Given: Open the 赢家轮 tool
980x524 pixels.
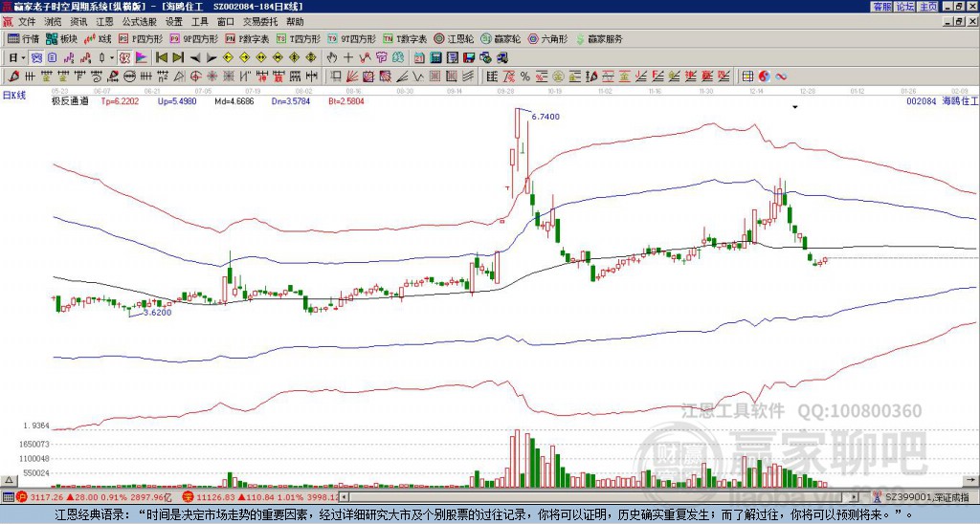Looking at the screenshot, I should (501, 38).
